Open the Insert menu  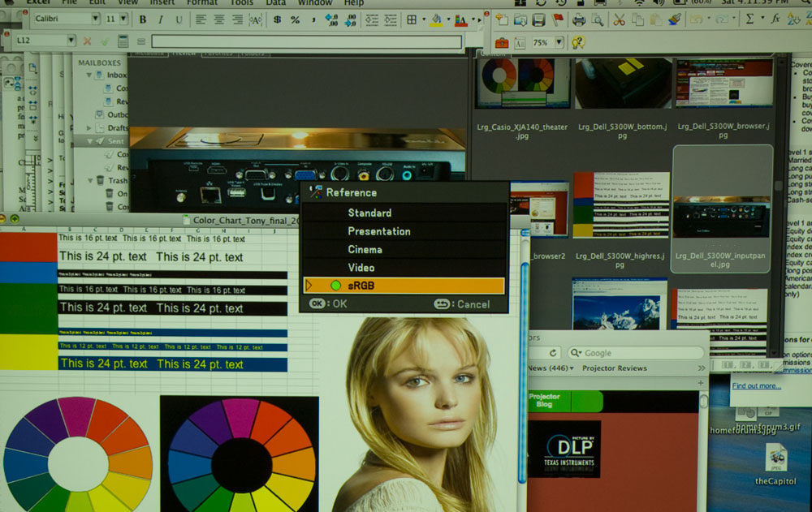(162, 2)
